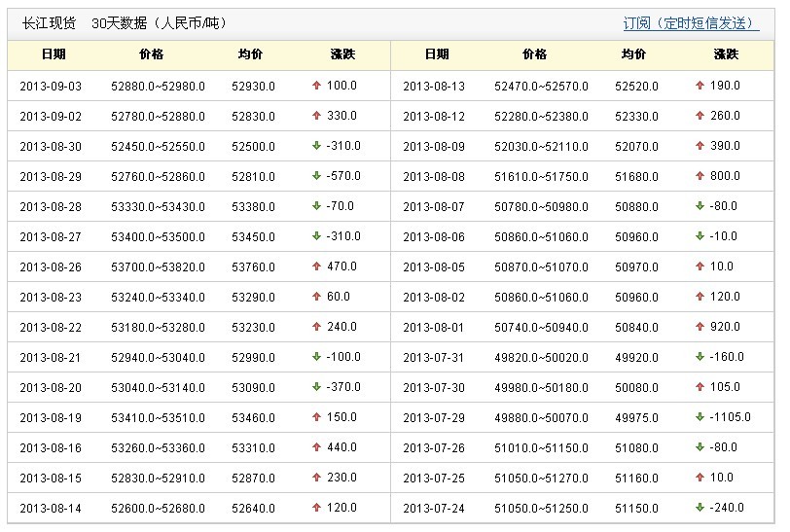Select the 2013-09-02 date cell

51,117
